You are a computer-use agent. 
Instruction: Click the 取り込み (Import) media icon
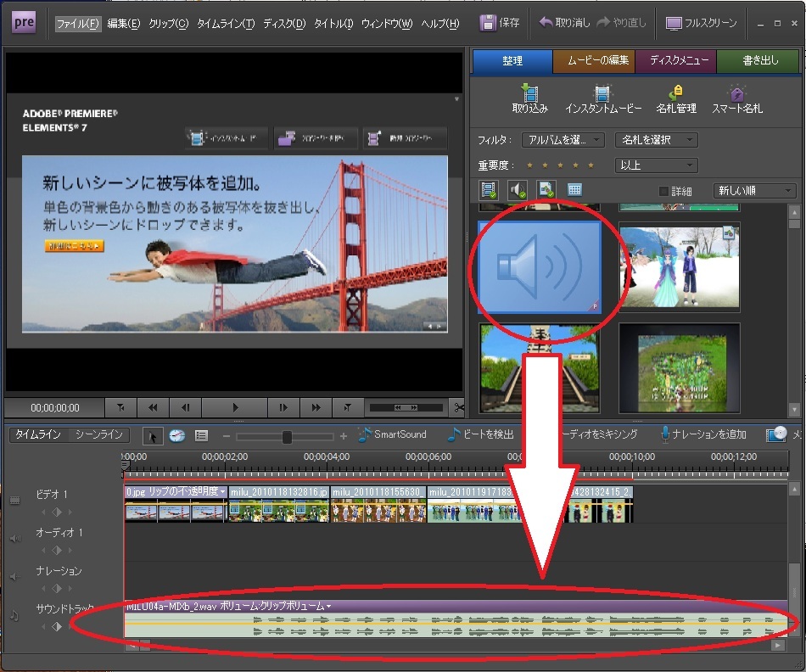530,93
